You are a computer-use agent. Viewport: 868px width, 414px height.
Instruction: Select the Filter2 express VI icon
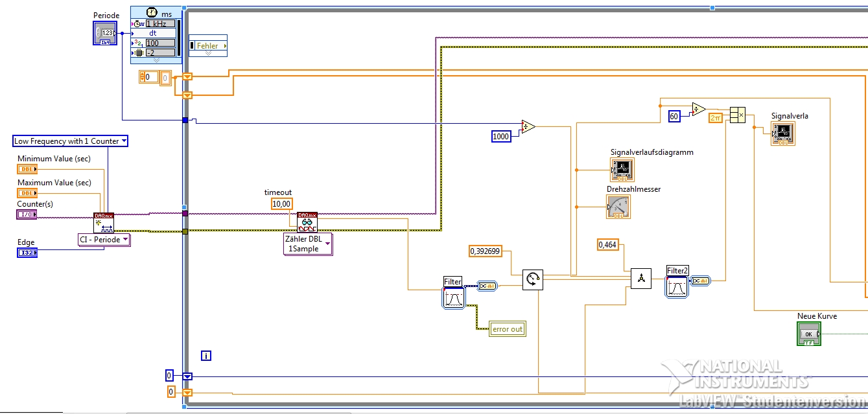677,287
